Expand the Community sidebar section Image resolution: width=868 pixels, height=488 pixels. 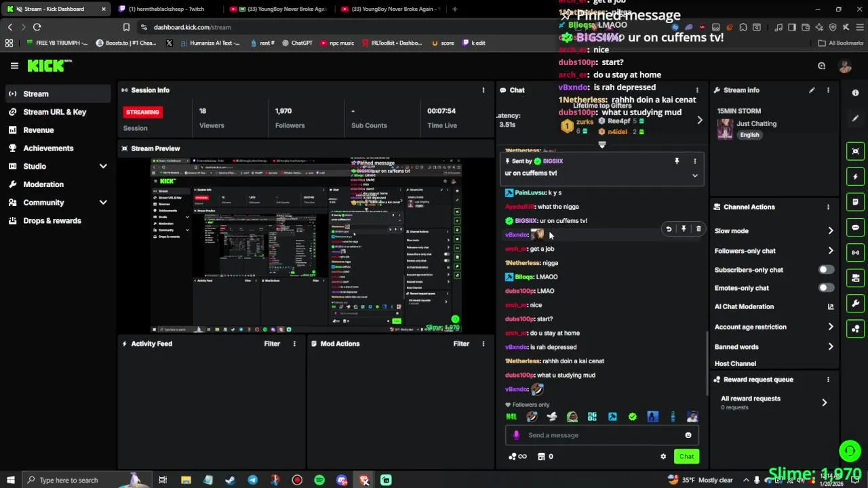103,203
